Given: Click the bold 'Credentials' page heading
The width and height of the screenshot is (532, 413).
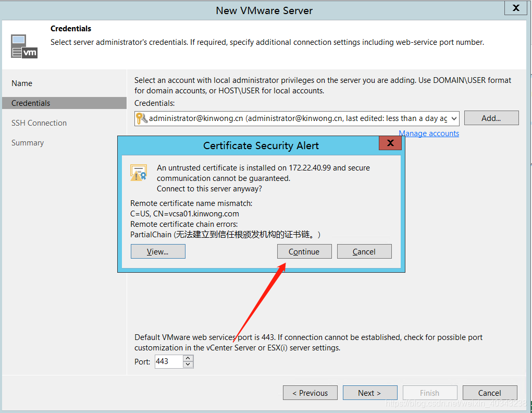Looking at the screenshot, I should coord(71,29).
